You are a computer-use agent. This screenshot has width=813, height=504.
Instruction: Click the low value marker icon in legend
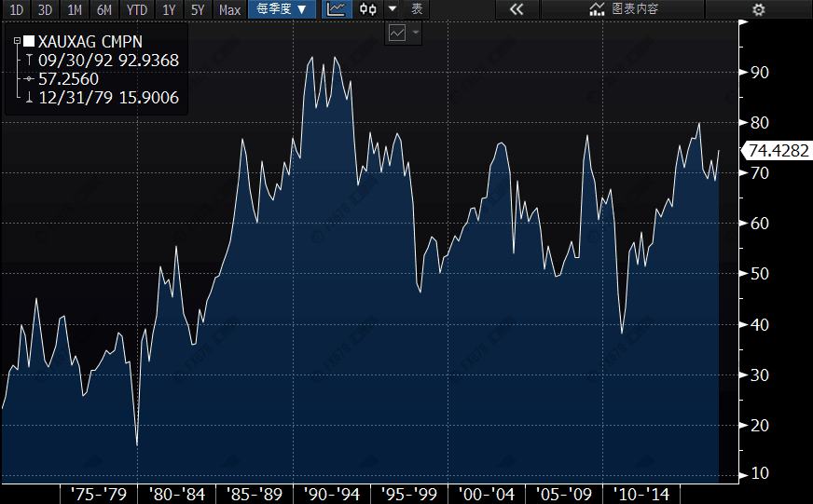pyautogui.click(x=29, y=98)
